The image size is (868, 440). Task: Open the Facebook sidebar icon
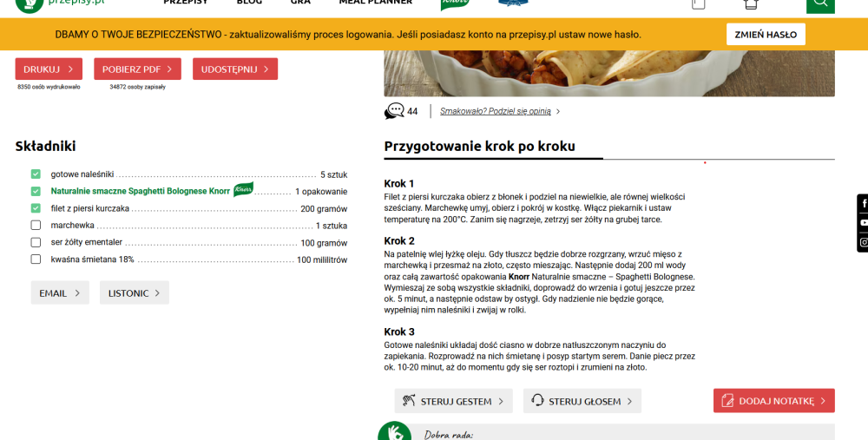(864, 204)
